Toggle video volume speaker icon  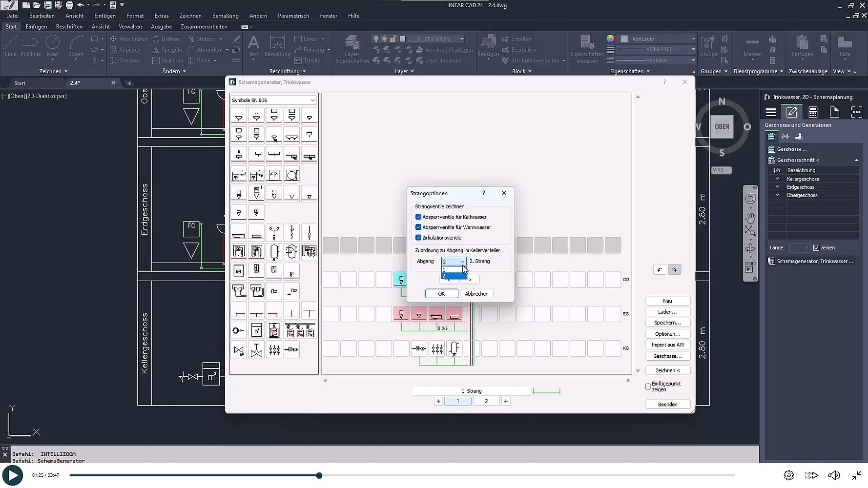pyautogui.click(x=834, y=475)
